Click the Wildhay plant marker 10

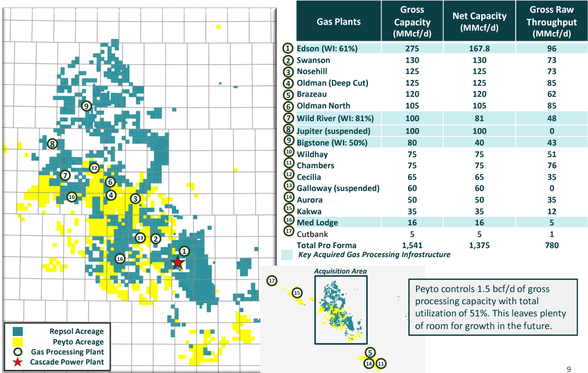72,196
